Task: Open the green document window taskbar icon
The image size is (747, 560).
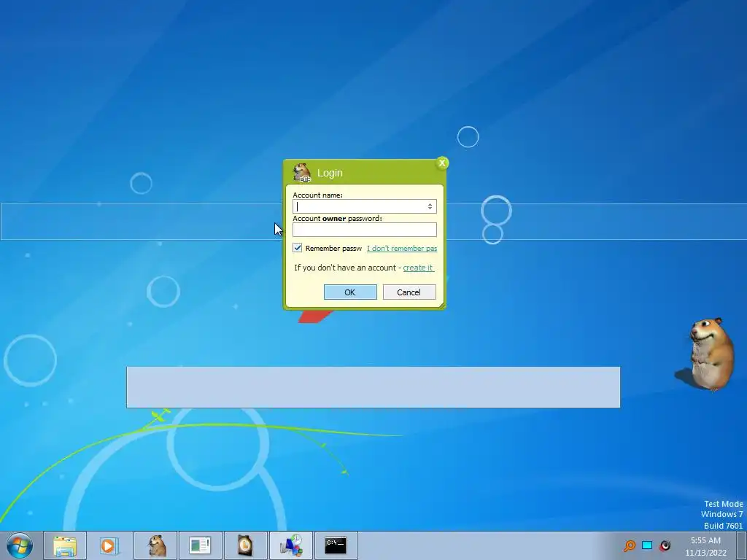Action: (x=200, y=545)
